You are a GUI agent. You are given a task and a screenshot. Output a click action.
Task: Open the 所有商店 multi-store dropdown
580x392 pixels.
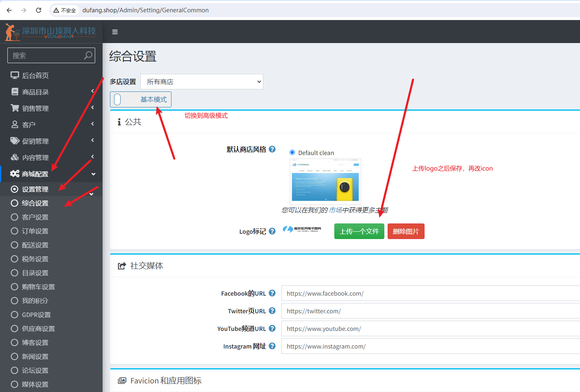click(202, 82)
